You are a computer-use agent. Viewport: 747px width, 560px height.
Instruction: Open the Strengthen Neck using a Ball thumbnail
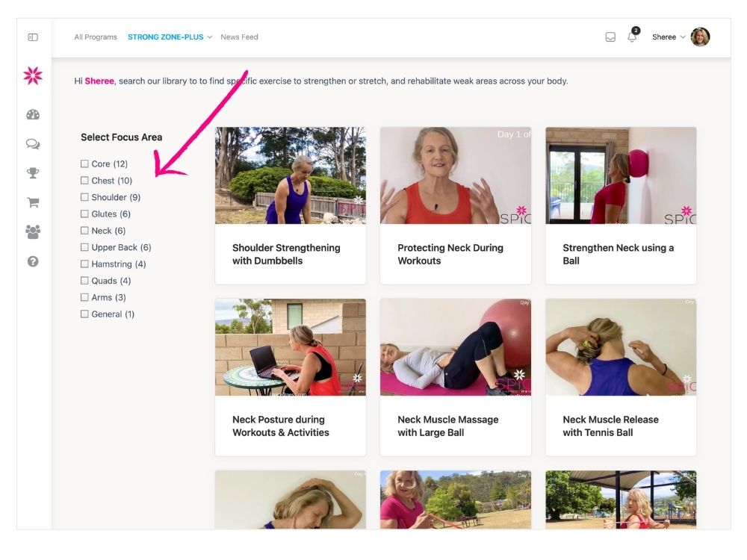point(621,175)
